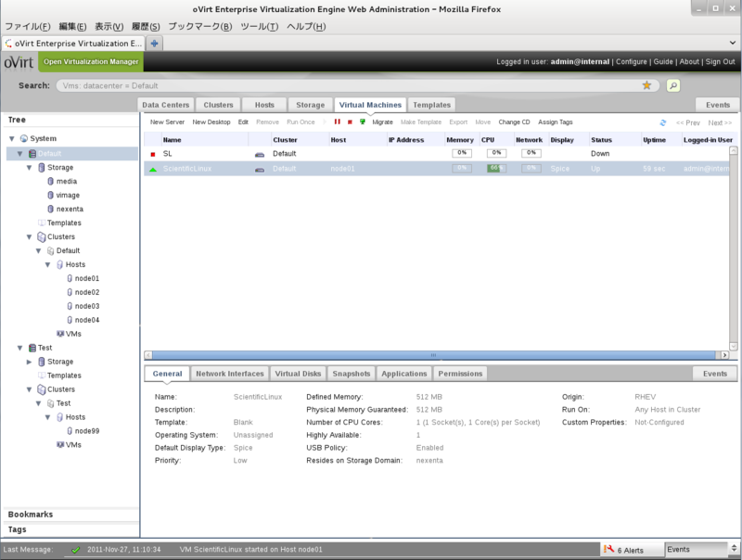Collapse the Test cluster node
Image resolution: width=742 pixels, height=560 pixels.
(39, 403)
